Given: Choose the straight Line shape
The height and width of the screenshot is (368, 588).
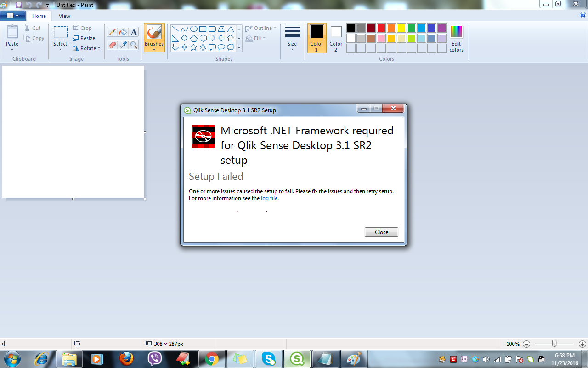Looking at the screenshot, I should point(175,29).
